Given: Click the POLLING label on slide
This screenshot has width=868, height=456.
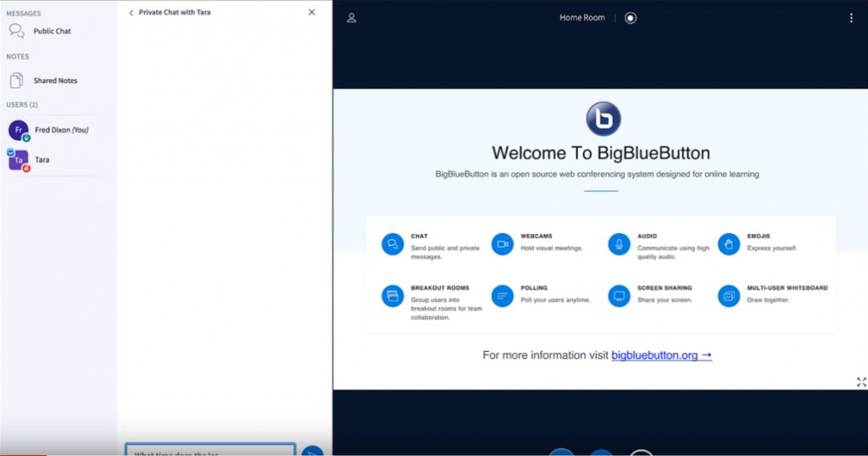Looking at the screenshot, I should [534, 288].
